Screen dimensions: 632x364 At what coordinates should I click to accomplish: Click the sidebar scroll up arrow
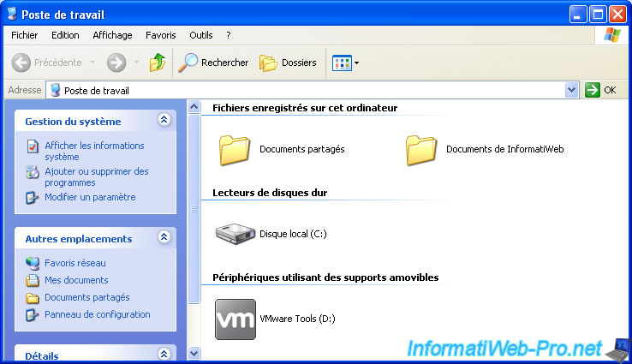point(194,107)
